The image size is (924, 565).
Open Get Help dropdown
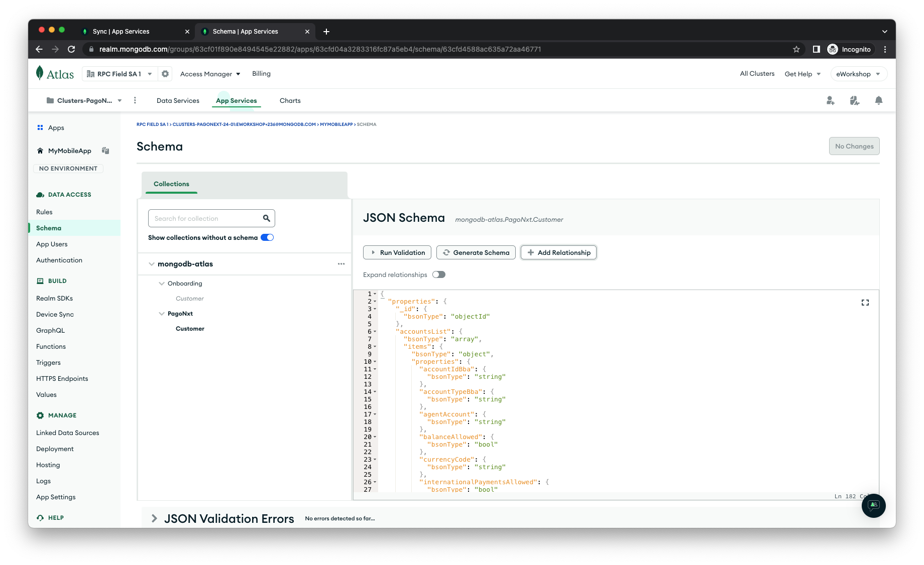click(802, 74)
